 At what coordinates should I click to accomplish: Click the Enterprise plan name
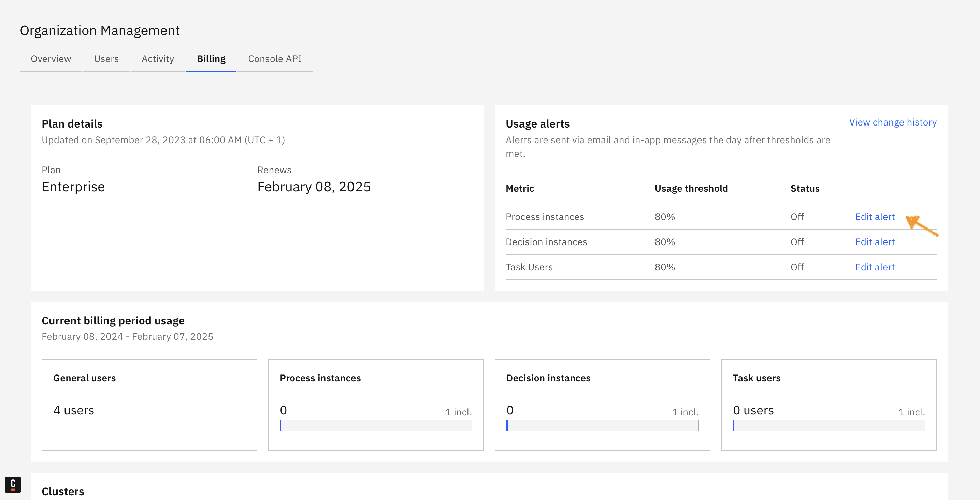73,187
